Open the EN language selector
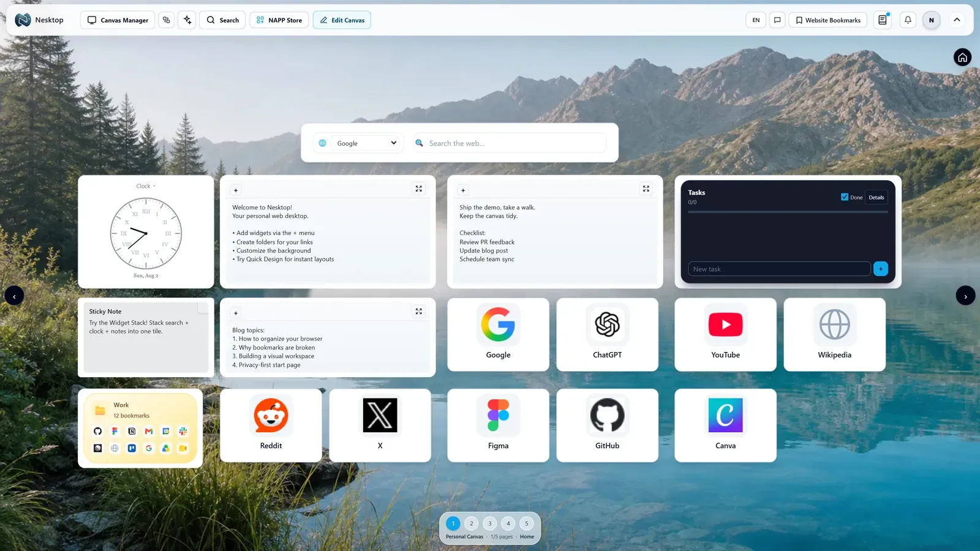980x551 pixels. pos(756,20)
